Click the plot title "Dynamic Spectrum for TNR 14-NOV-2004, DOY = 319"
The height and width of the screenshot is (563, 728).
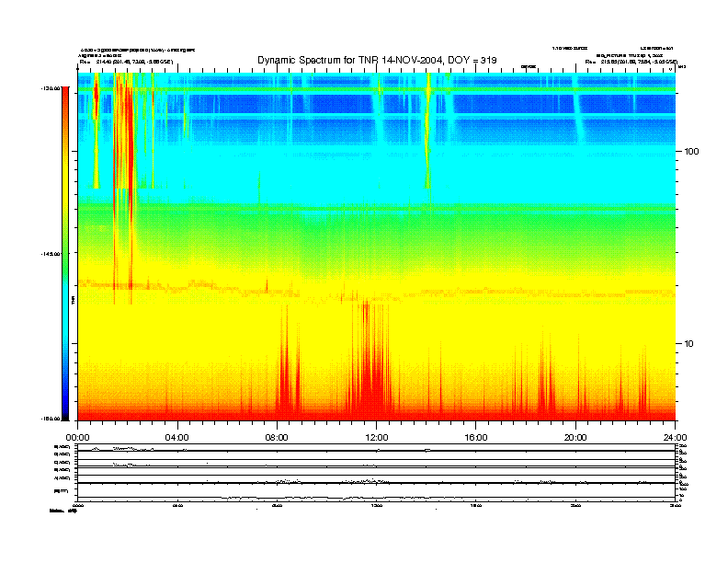coord(377,61)
